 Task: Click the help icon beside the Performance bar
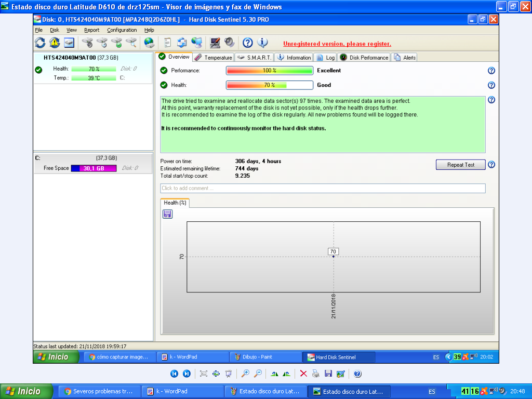pos(491,71)
